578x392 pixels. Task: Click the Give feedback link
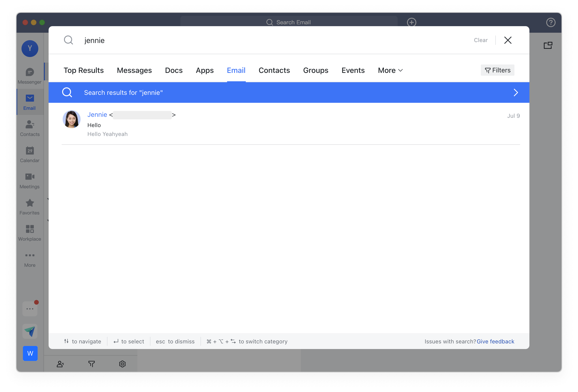(495, 341)
